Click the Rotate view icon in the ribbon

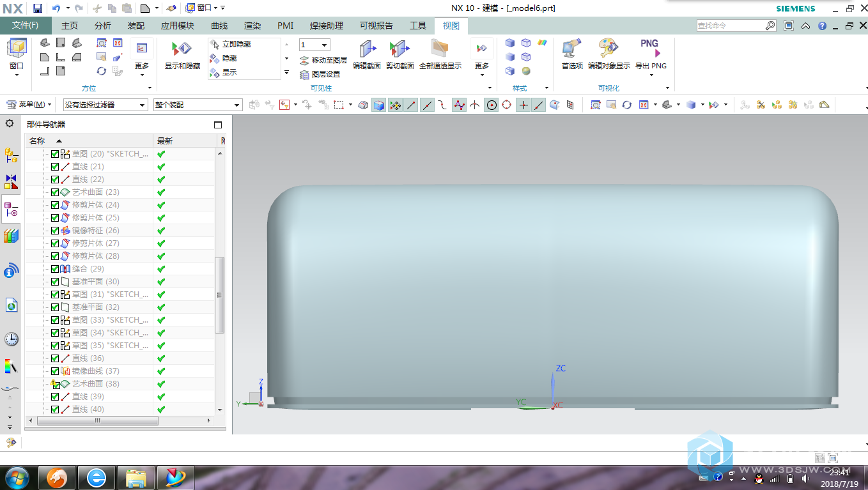102,71
